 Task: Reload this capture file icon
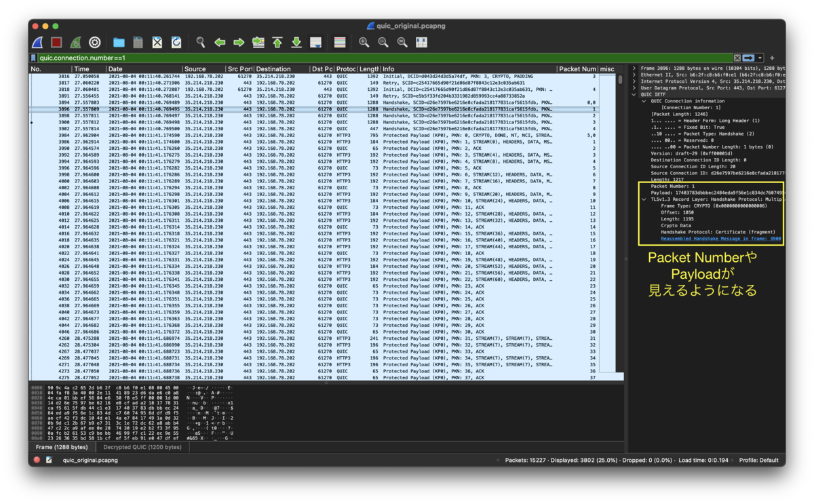pyautogui.click(x=176, y=43)
